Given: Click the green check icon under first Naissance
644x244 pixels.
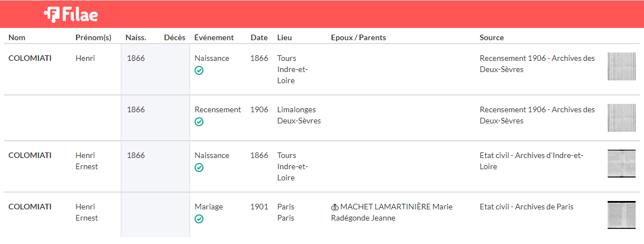Looking at the screenshot, I should tap(199, 70).
